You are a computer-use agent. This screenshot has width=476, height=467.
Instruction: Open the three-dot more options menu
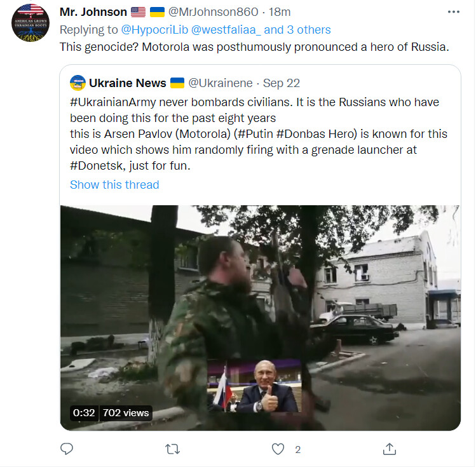(x=454, y=12)
